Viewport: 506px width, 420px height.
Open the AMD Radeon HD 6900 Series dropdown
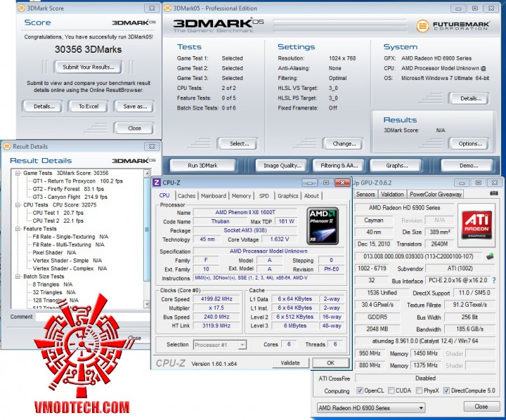(371, 408)
